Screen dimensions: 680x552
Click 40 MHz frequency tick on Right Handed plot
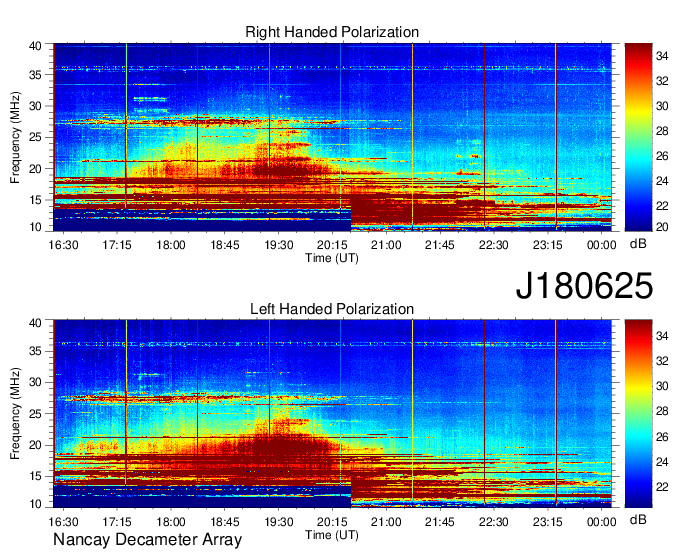tap(35, 46)
